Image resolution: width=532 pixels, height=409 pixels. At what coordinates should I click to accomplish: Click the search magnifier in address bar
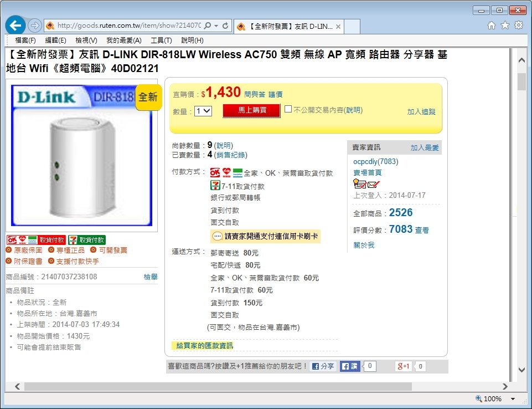point(208,25)
